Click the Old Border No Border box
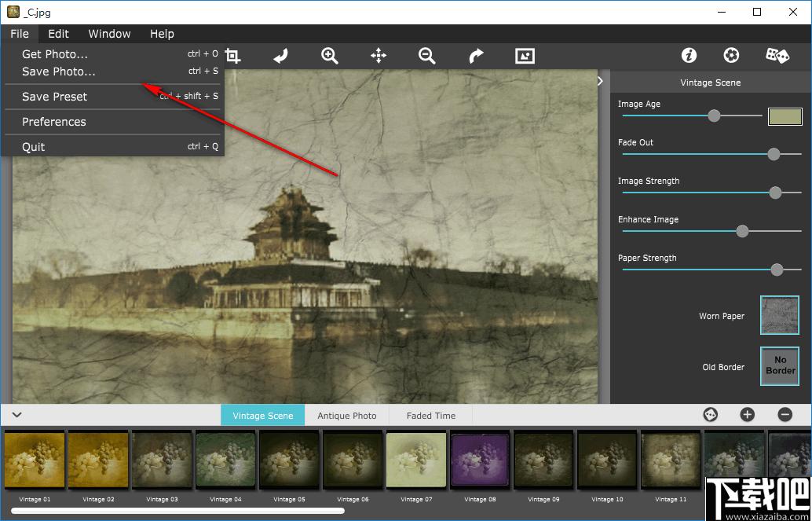 (780, 366)
